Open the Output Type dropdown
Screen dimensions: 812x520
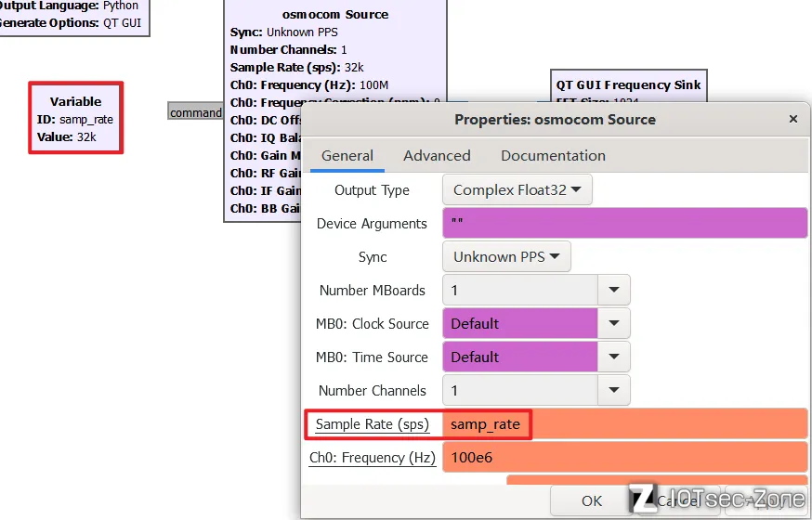click(x=517, y=189)
